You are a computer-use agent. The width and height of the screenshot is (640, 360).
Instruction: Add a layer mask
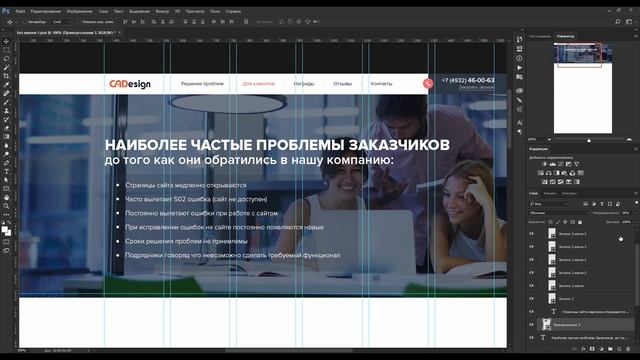point(592,349)
